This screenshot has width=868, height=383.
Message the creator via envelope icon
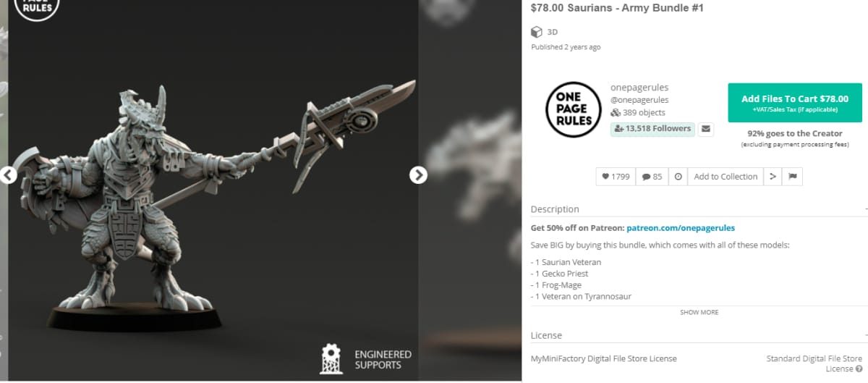click(706, 129)
